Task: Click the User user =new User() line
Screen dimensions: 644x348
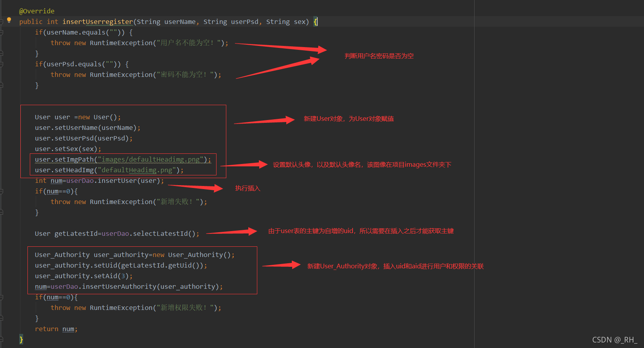Action: pos(78,117)
